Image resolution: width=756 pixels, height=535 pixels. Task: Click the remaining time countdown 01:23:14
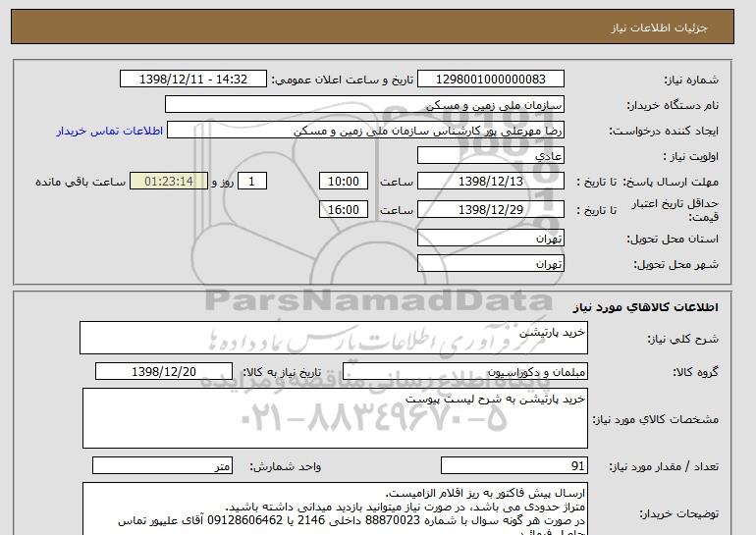tap(169, 182)
